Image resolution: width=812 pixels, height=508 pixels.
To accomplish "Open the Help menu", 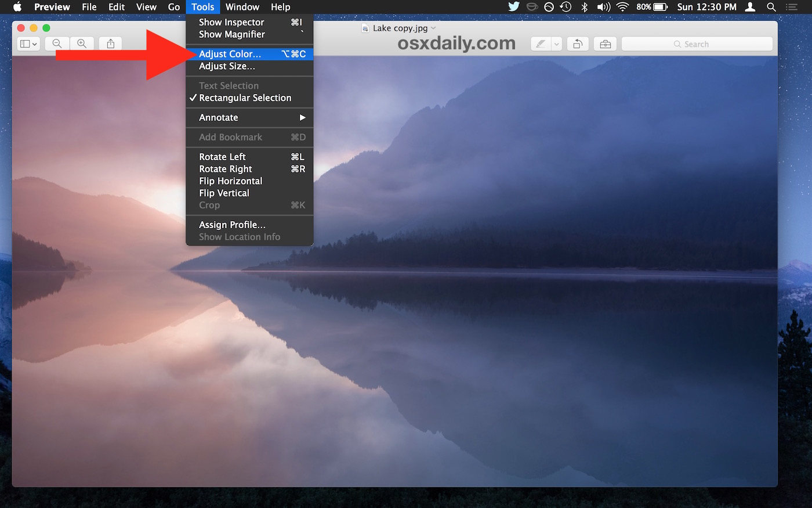I will 281,7.
